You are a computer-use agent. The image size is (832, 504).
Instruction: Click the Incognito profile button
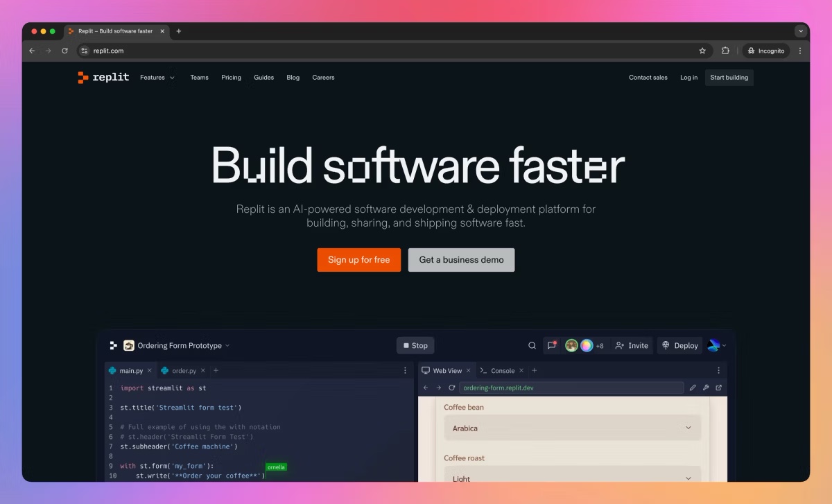[x=766, y=51]
